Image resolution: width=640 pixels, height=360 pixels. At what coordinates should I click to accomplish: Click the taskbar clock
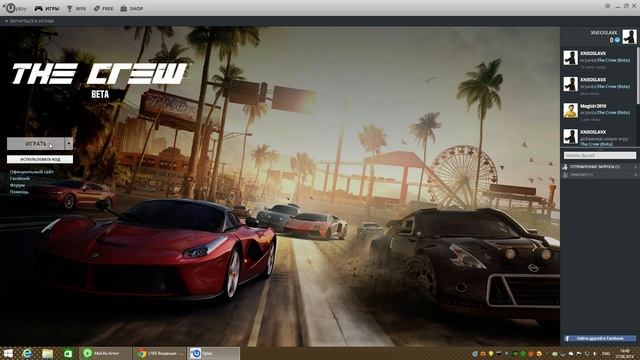click(625, 353)
